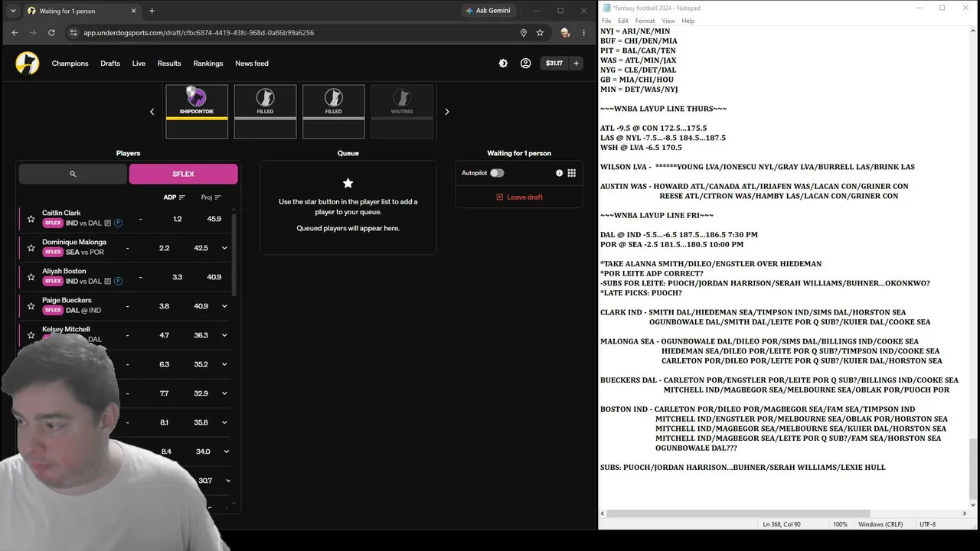This screenshot has width=980, height=551.
Task: Click the Underdog logo in the header
Action: click(x=28, y=64)
